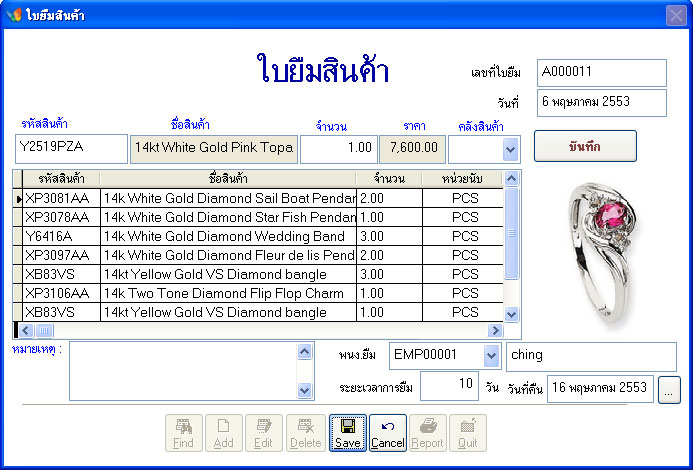Image resolution: width=693 pixels, height=470 pixels.
Task: Click the product code field Y2519PZA
Action: tap(72, 149)
